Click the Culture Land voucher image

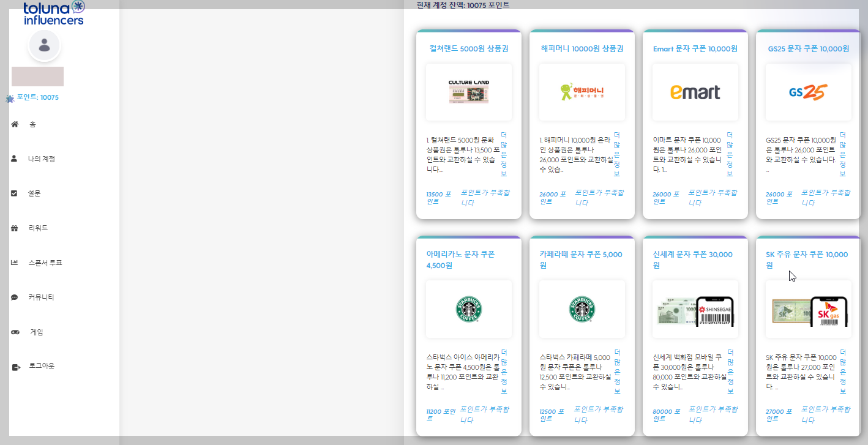pos(468,92)
